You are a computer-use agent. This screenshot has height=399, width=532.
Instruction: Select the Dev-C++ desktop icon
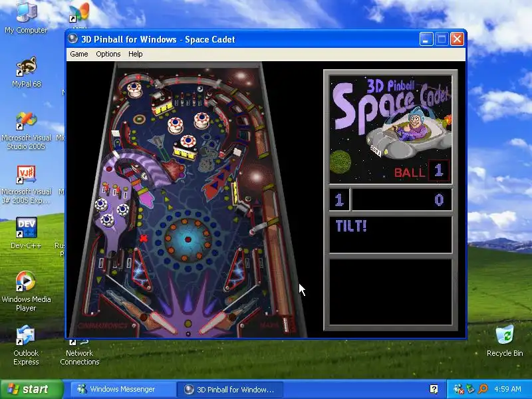point(26,233)
